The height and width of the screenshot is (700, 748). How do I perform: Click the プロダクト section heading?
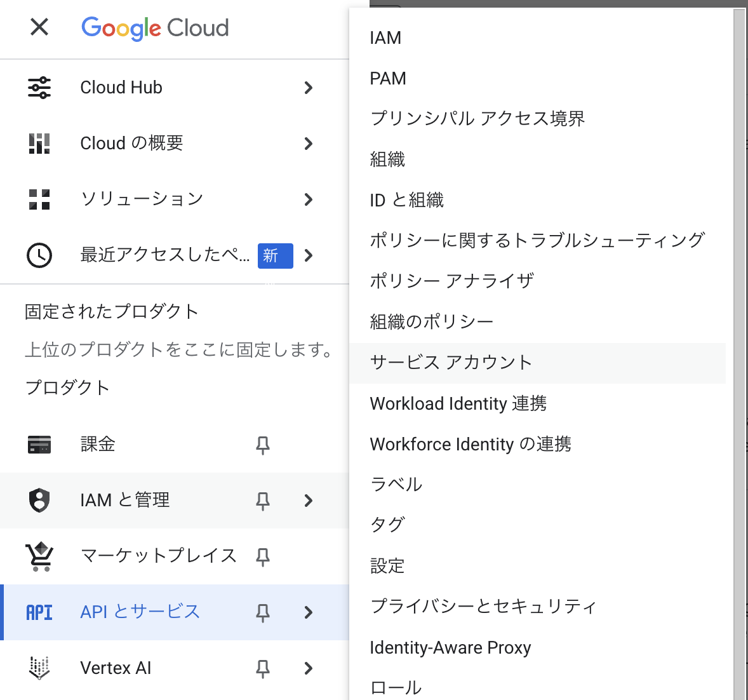[x=67, y=388]
